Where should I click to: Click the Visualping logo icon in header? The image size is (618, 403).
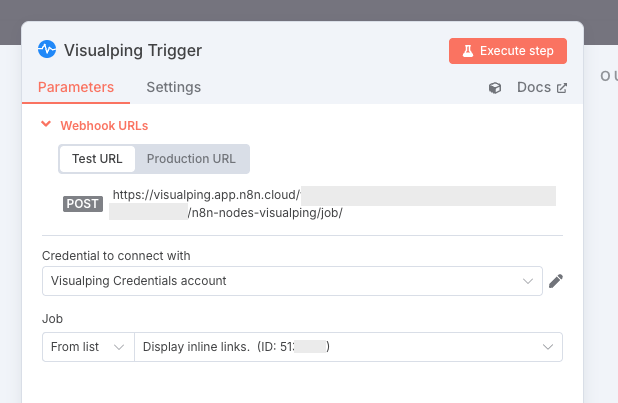(x=47, y=49)
